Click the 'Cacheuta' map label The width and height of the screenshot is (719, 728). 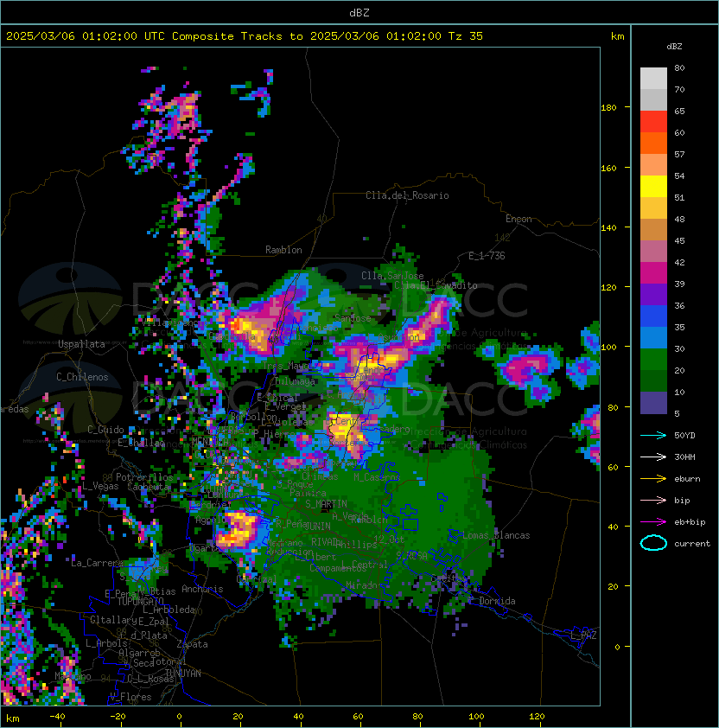coord(148,487)
